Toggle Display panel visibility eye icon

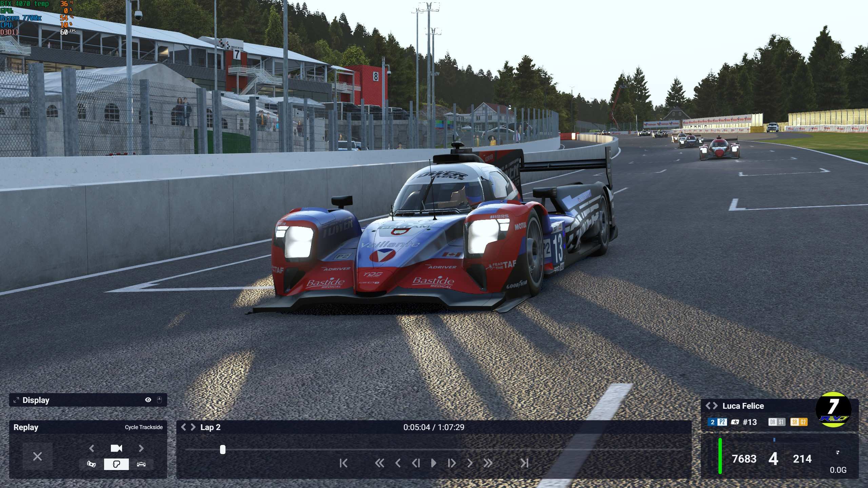[148, 400]
